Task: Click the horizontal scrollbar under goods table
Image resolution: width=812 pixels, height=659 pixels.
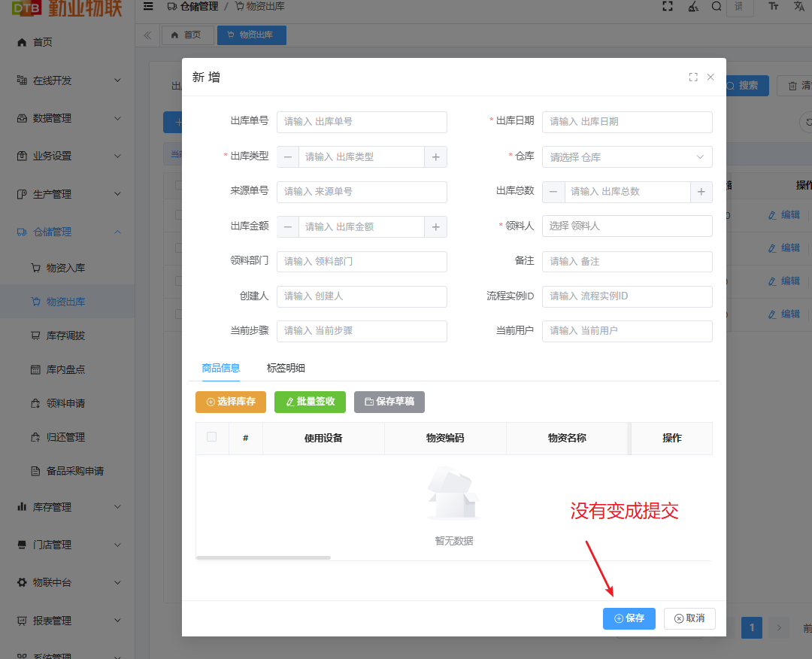Action: coord(264,558)
